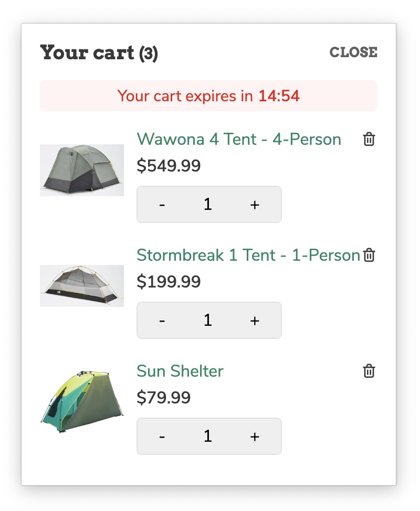420x511 pixels.
Task: Click the Stormbreak 1 Tent quantity field
Action: coord(208,321)
